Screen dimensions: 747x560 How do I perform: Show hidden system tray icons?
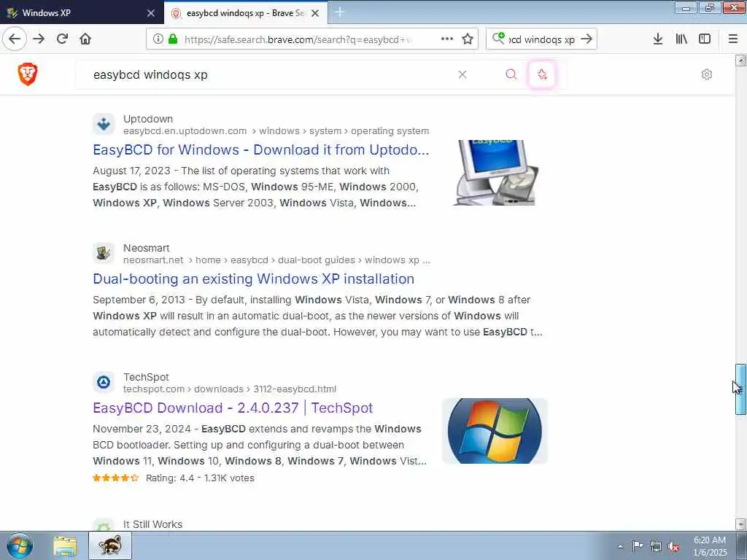[620, 546]
